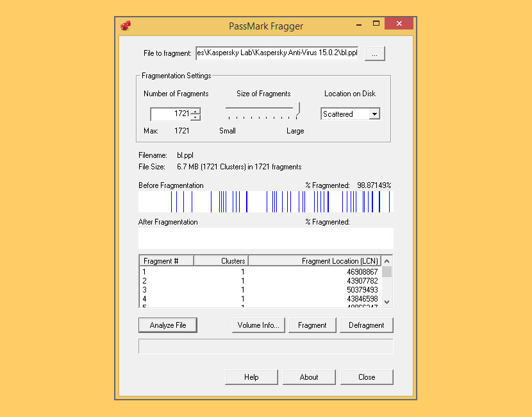Click the fragment list scroll down arrow
Viewport: 532px width, 417px height.
387,302
